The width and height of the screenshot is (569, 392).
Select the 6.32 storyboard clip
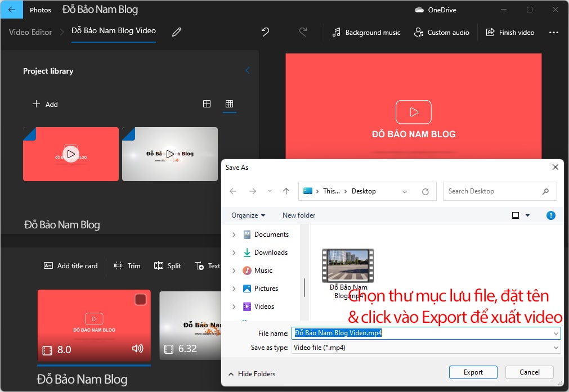(x=190, y=325)
